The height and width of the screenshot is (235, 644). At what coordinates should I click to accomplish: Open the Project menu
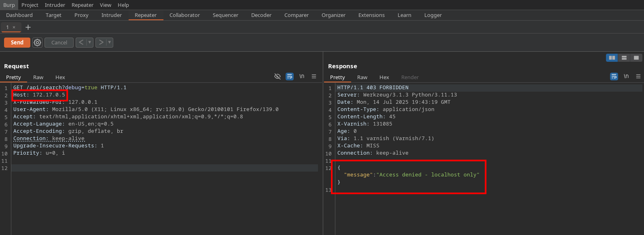[x=30, y=5]
